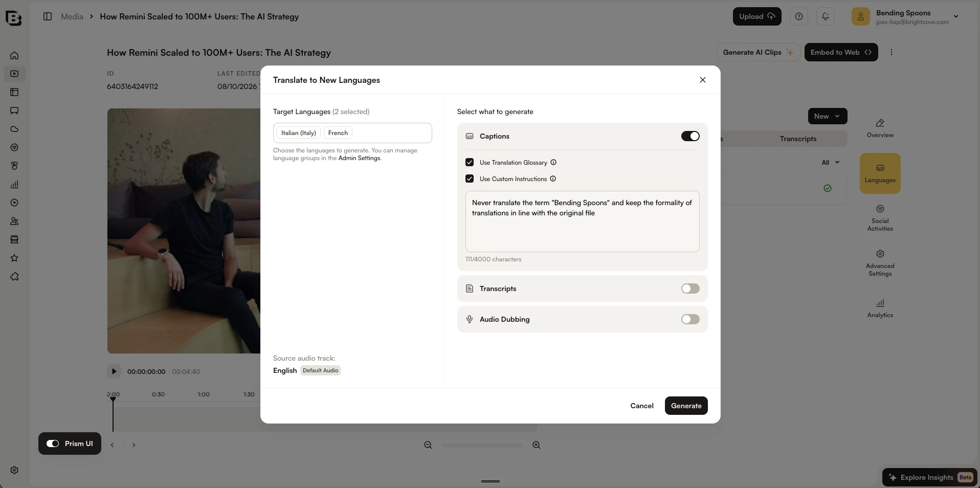Screen dimensions: 980x488
Task: Open settings gear at sidebar bottom
Action: [x=14, y=470]
